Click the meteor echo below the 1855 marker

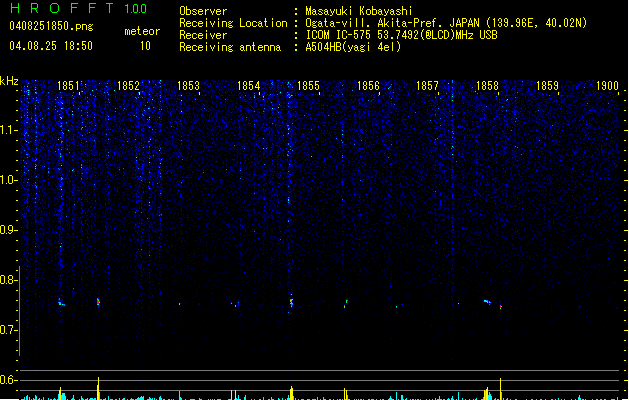(x=292, y=302)
